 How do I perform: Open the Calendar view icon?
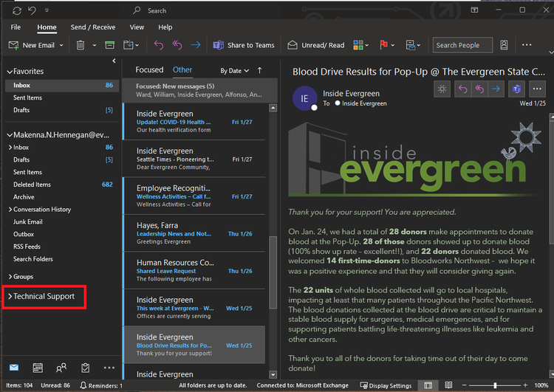[38, 368]
